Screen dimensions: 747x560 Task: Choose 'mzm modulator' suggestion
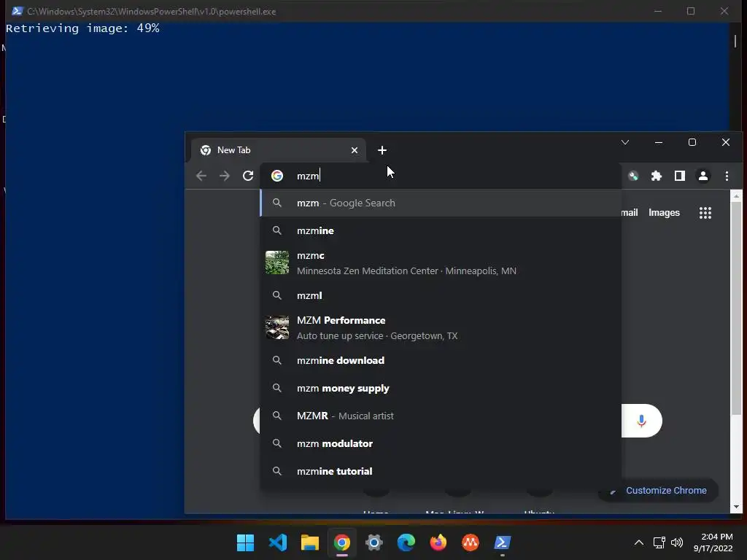pos(441,443)
